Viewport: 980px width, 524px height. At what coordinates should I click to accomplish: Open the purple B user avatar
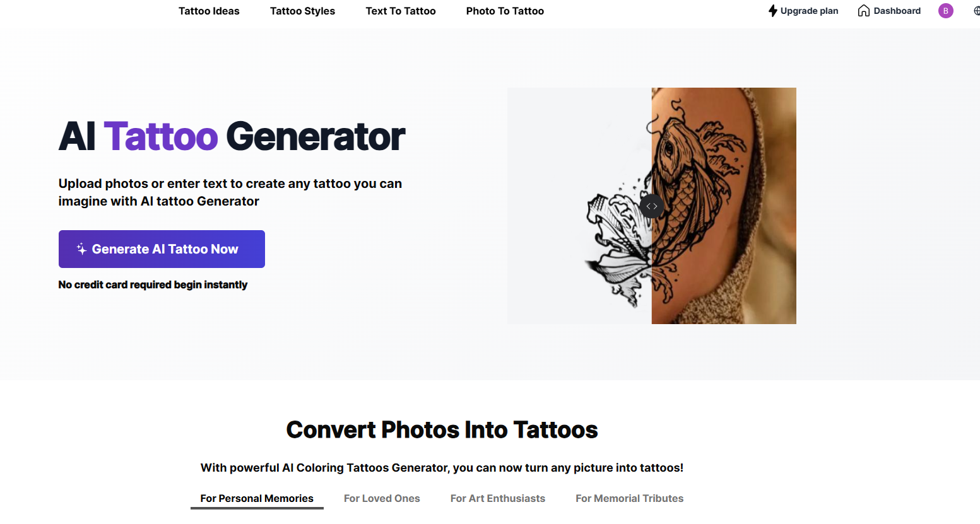pyautogui.click(x=945, y=11)
